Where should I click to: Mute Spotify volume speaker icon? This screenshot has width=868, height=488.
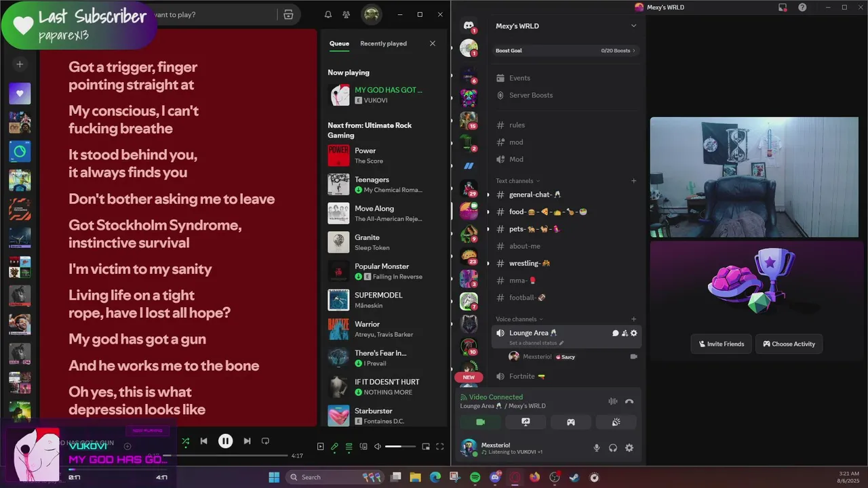378,447
